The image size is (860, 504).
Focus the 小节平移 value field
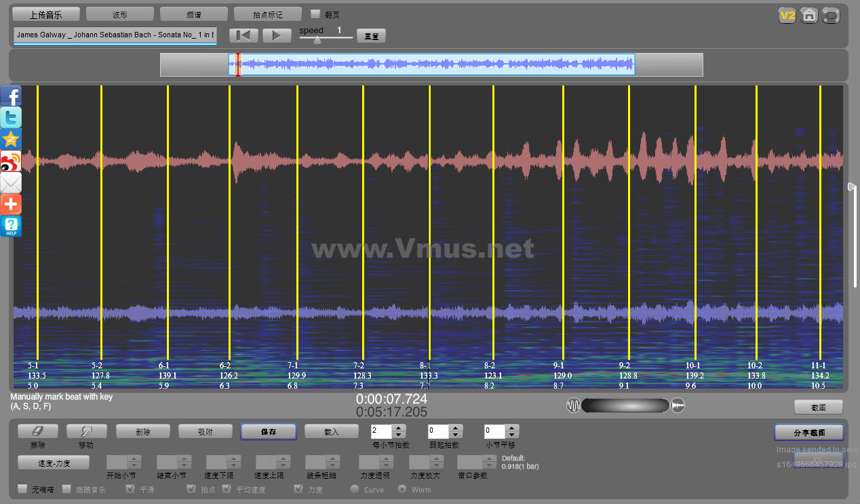click(494, 431)
